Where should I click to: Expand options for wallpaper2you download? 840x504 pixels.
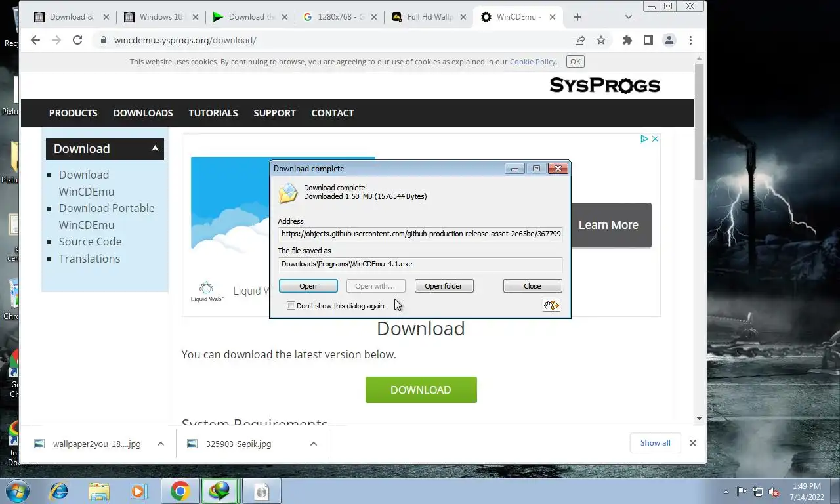point(160,444)
